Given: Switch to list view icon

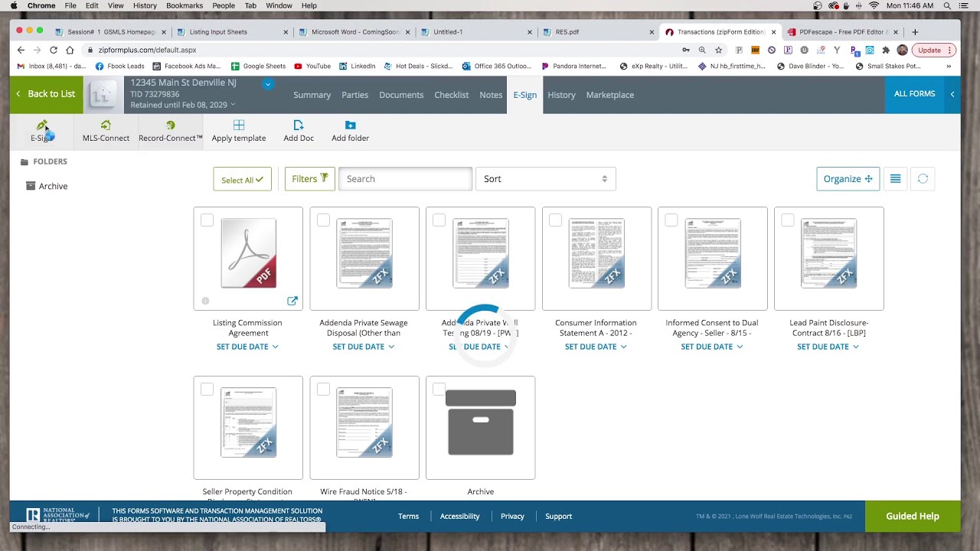Looking at the screenshot, I should coord(895,179).
